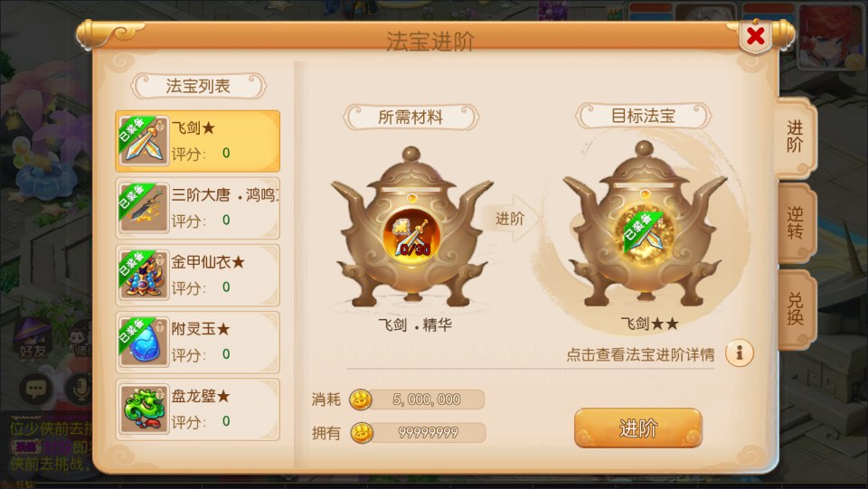
Task: Select the 金甲仙衣 armor icon
Action: pyautogui.click(x=144, y=275)
